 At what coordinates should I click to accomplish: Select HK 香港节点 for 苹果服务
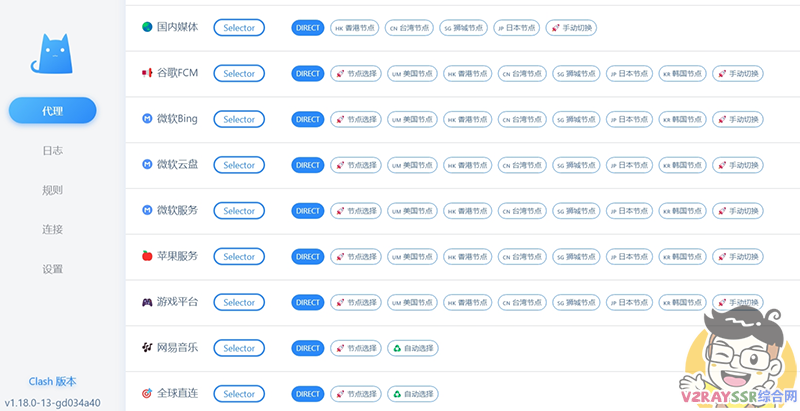pyautogui.click(x=468, y=256)
